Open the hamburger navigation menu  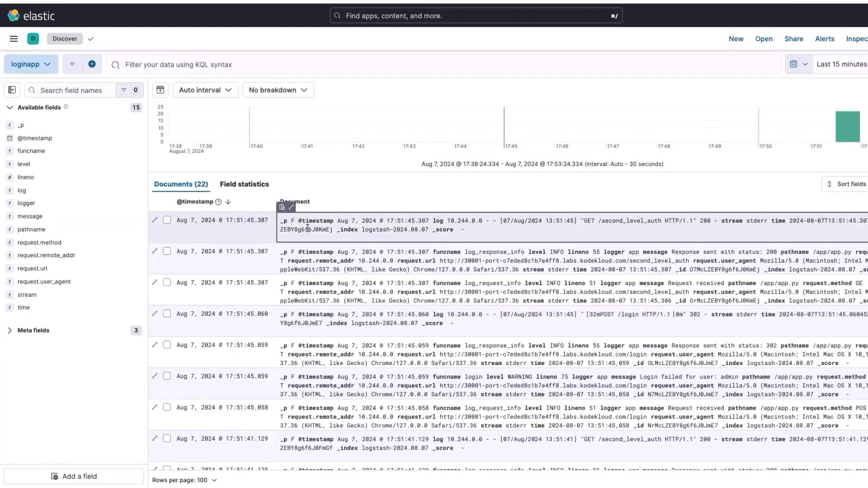(14, 39)
